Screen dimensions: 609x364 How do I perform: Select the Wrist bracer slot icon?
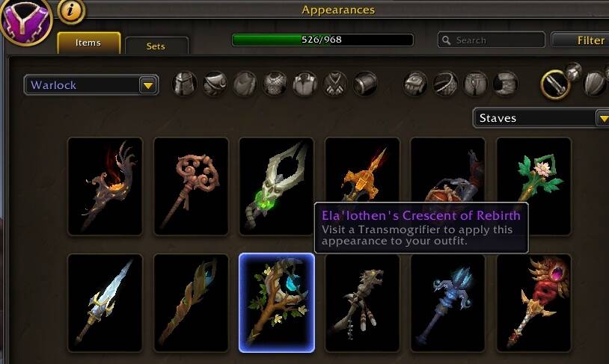366,84
